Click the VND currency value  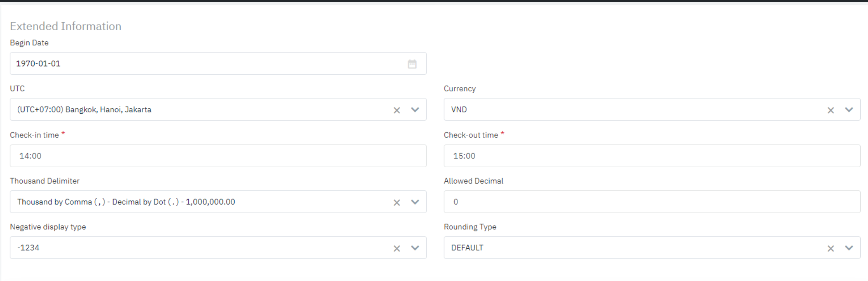coord(459,110)
